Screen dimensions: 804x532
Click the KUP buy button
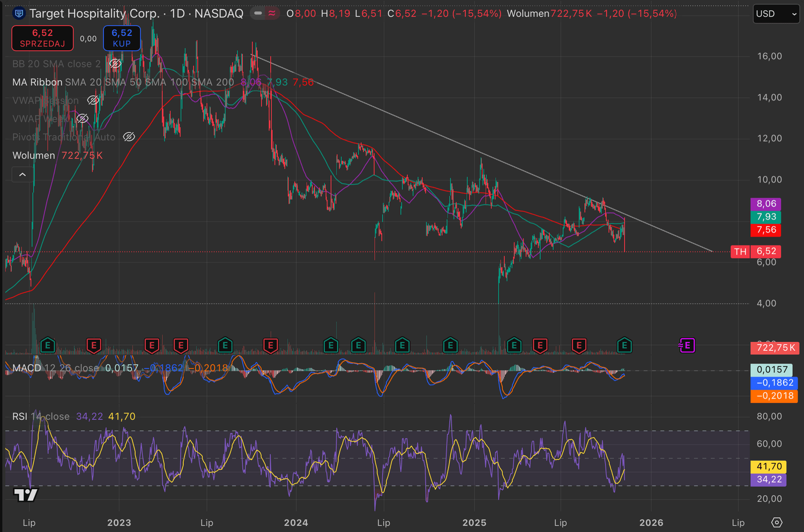tap(122, 38)
